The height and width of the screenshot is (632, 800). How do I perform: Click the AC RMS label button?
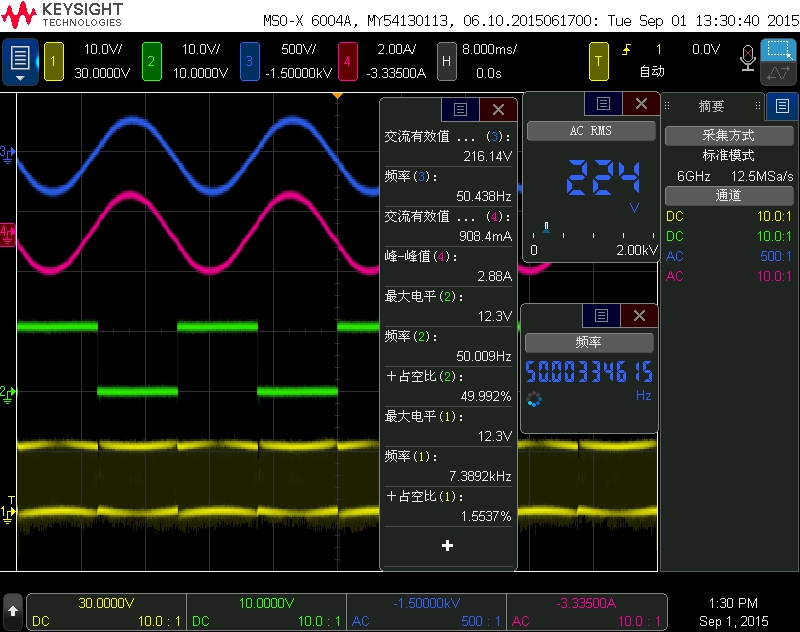pos(591,131)
